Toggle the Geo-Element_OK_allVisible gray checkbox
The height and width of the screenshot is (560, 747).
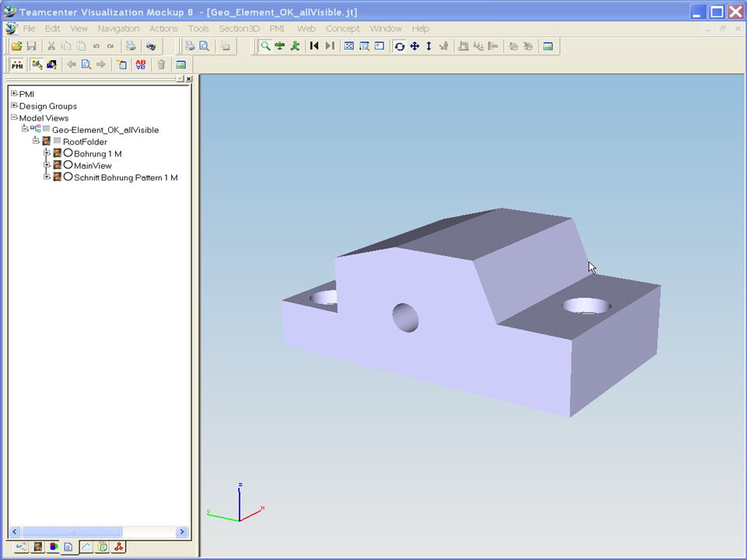46,129
